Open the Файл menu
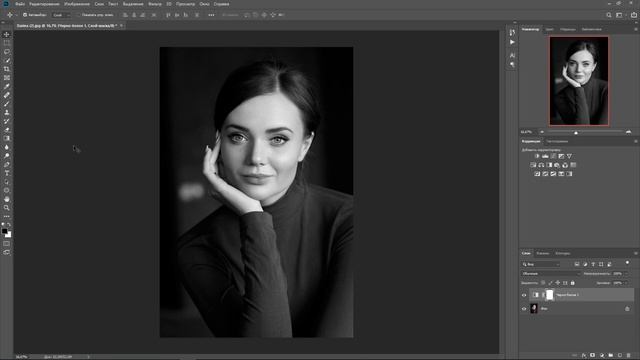 click(x=20, y=4)
